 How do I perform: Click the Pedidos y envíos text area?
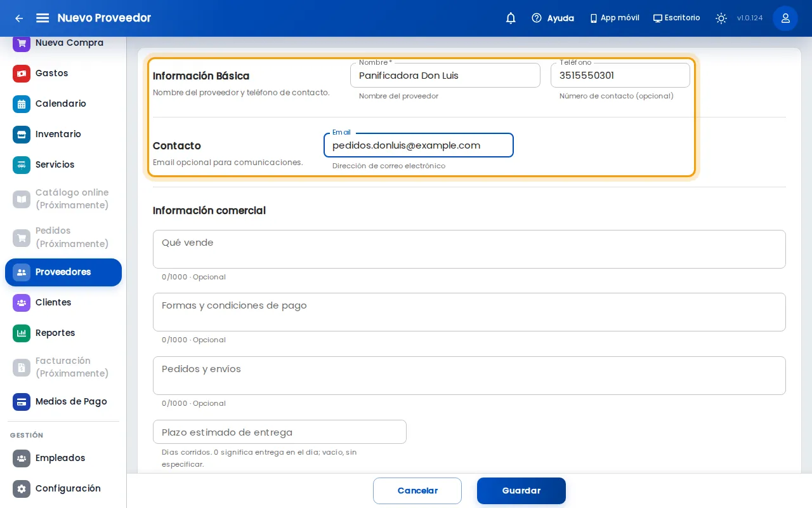(469, 375)
